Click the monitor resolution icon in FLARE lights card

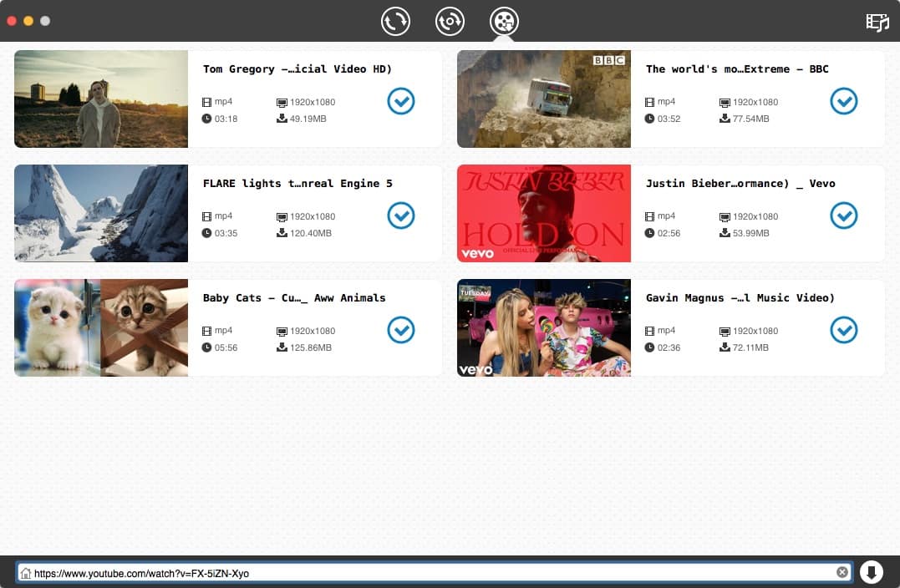pyautogui.click(x=282, y=217)
